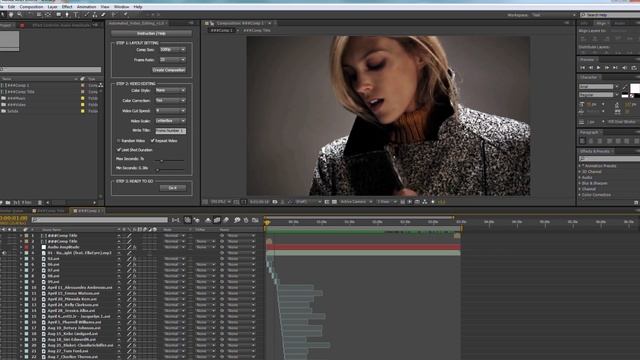Select the Brush tool in toolbar

87,15
